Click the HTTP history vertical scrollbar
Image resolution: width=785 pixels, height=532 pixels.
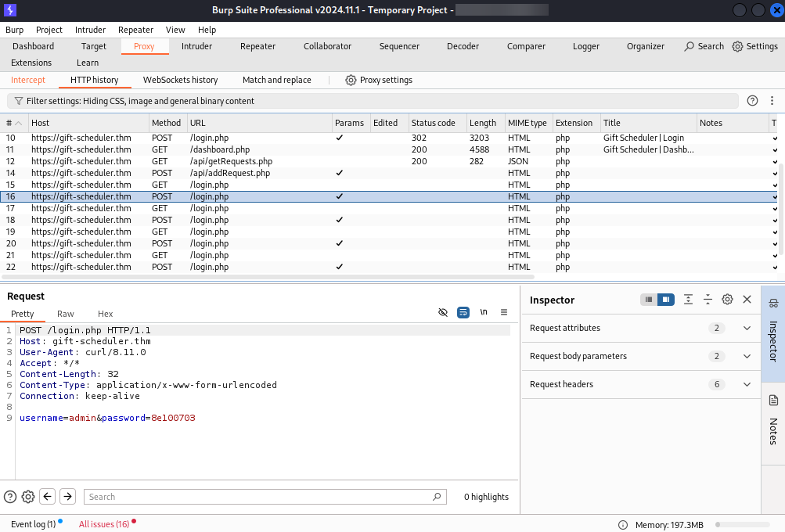coord(782,210)
